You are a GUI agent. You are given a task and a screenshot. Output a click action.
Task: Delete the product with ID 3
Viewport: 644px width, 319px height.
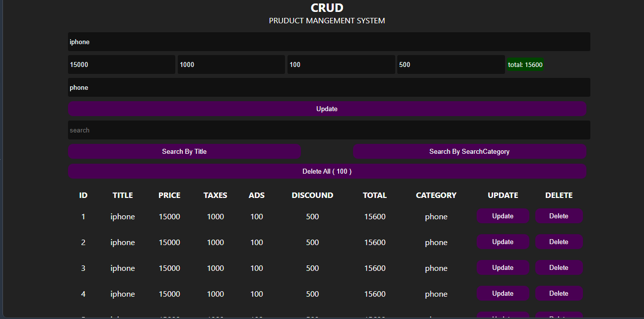pyautogui.click(x=559, y=267)
